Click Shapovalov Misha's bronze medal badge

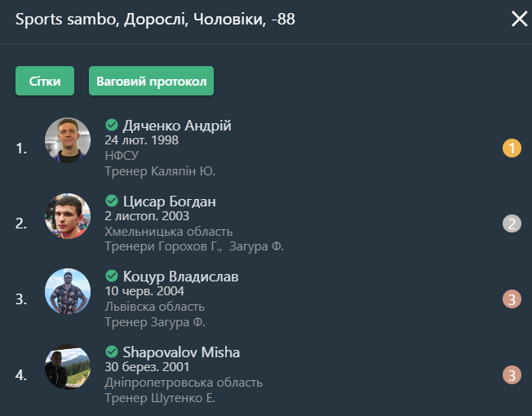pos(512,374)
